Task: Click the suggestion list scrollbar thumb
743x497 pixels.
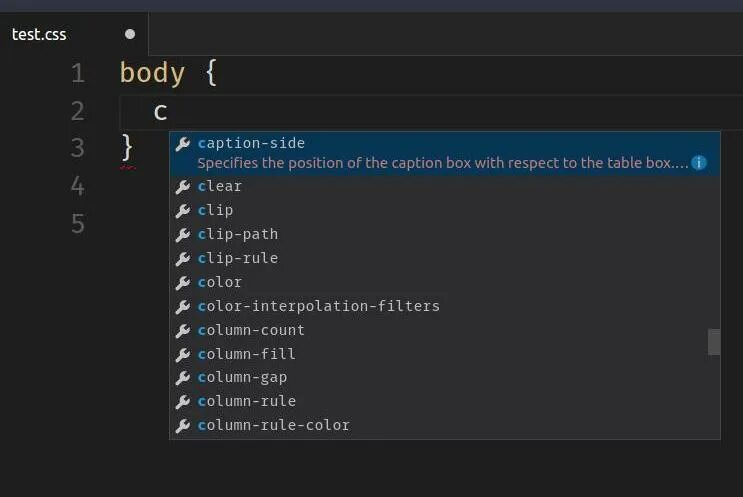Action: 714,342
